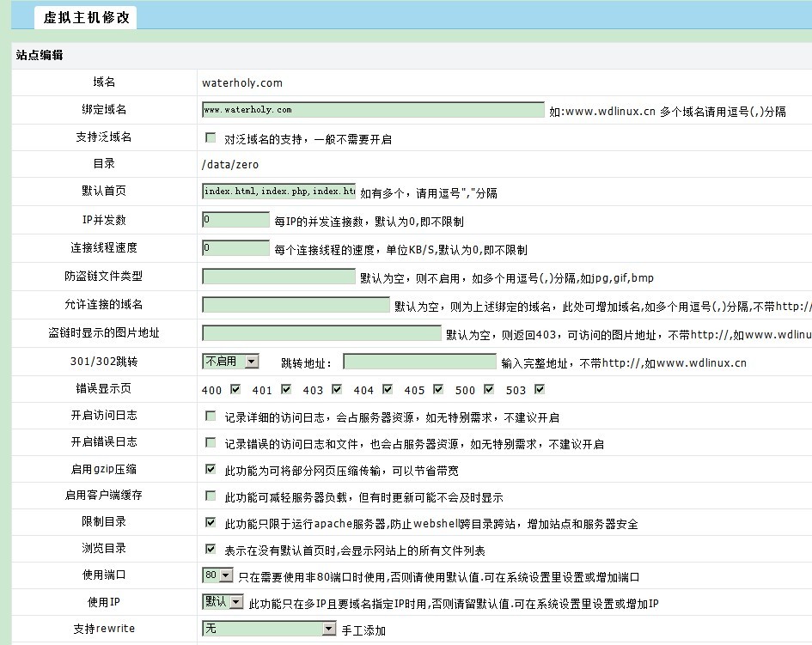Uncheck the browse directory checkbox
The image size is (812, 645).
pyautogui.click(x=211, y=549)
